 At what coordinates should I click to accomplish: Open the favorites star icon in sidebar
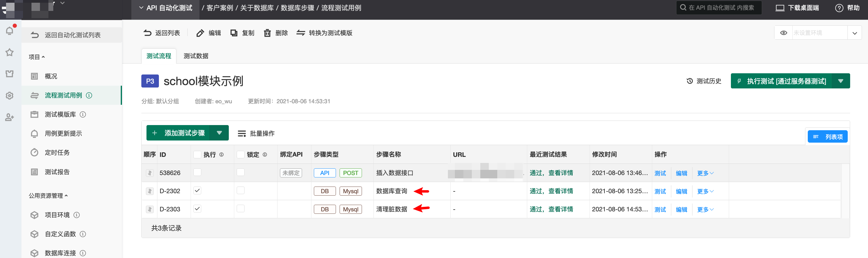tap(9, 52)
